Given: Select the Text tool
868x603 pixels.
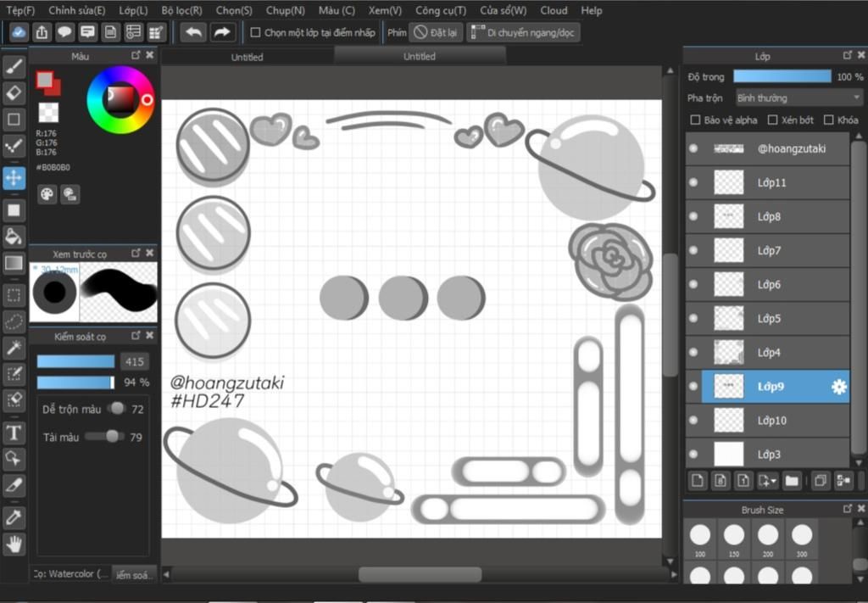Looking at the screenshot, I should (14, 433).
